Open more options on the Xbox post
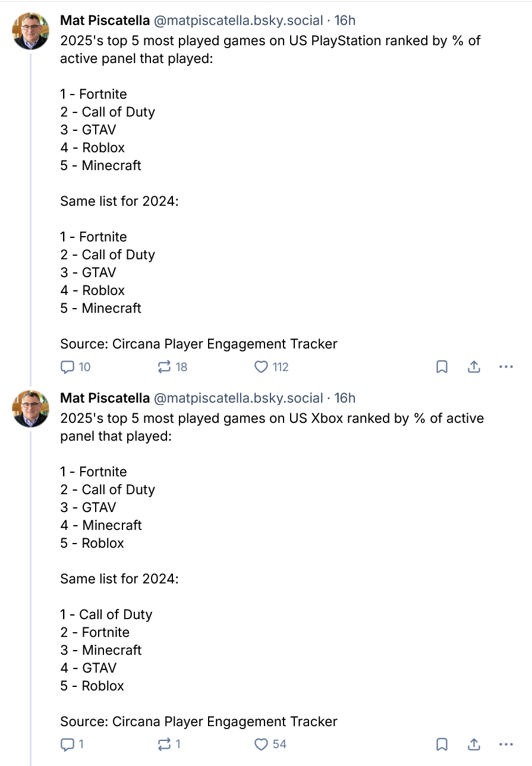The image size is (532, 766). [506, 744]
